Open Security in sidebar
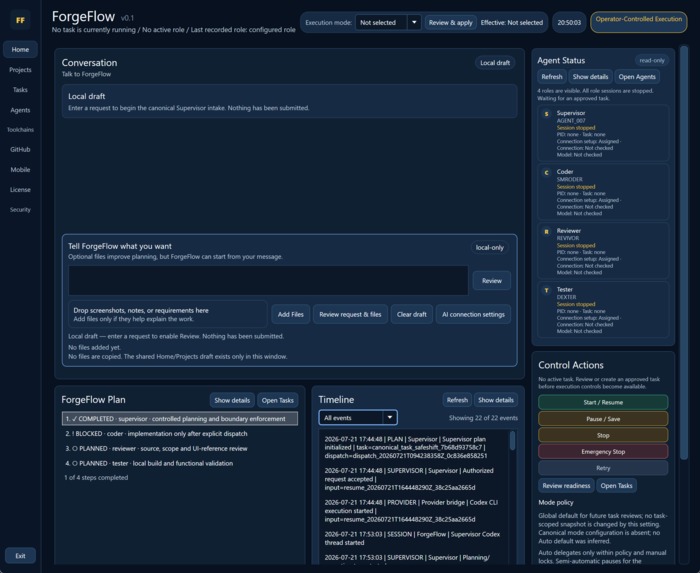 [20, 209]
